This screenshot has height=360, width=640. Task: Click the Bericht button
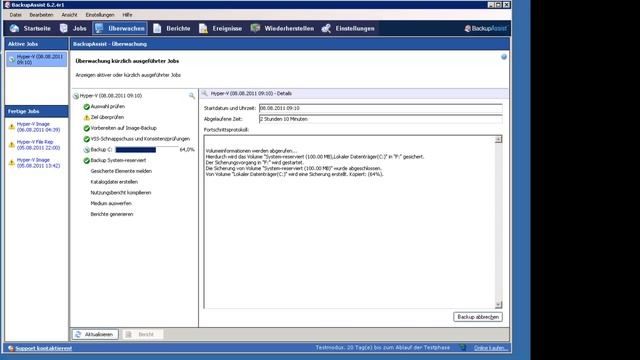pos(142,334)
